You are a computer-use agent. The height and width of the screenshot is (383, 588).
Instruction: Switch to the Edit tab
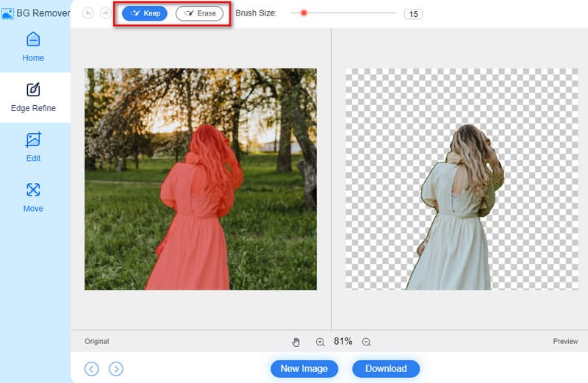[x=33, y=147]
